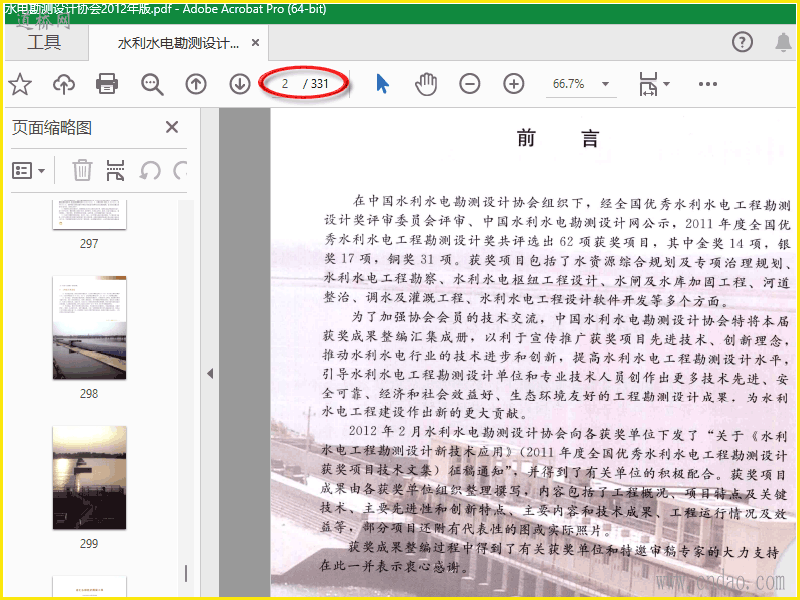Viewport: 800px width, 600px height.
Task: Select the page 297 thumbnail
Action: tap(89, 214)
